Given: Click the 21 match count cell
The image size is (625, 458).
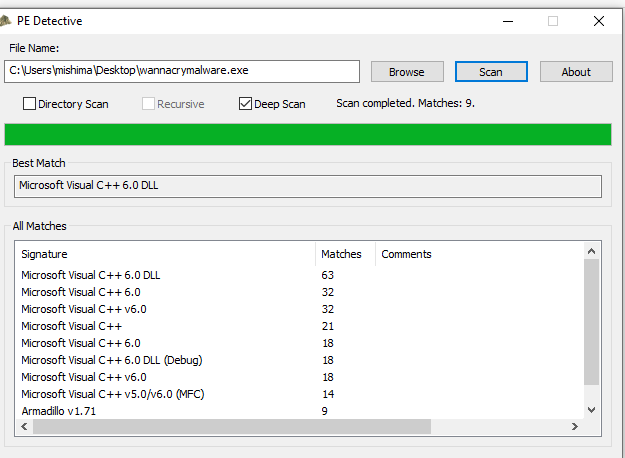Looking at the screenshot, I should click(x=328, y=326).
